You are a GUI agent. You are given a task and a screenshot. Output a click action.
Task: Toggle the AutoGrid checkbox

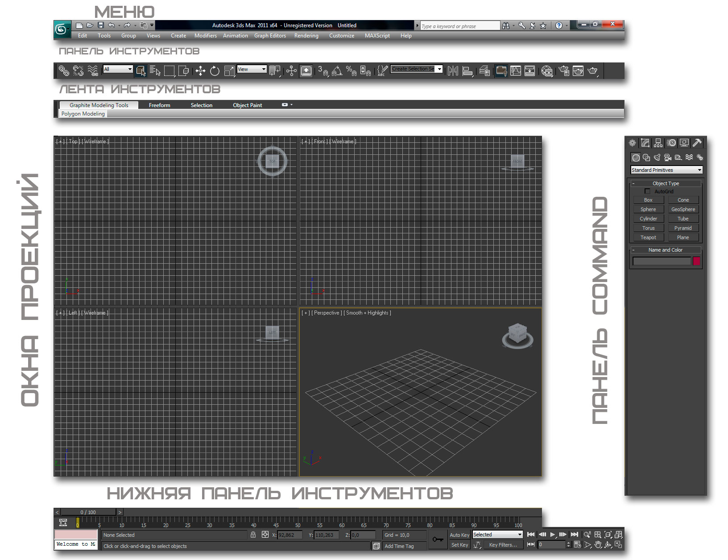[x=647, y=191]
